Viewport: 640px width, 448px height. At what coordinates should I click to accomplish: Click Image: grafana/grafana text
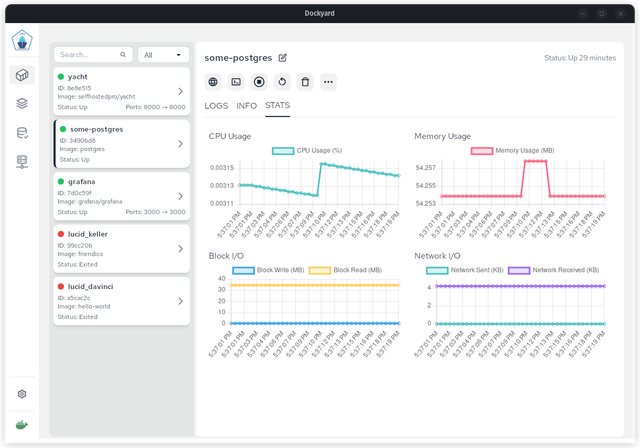90,202
